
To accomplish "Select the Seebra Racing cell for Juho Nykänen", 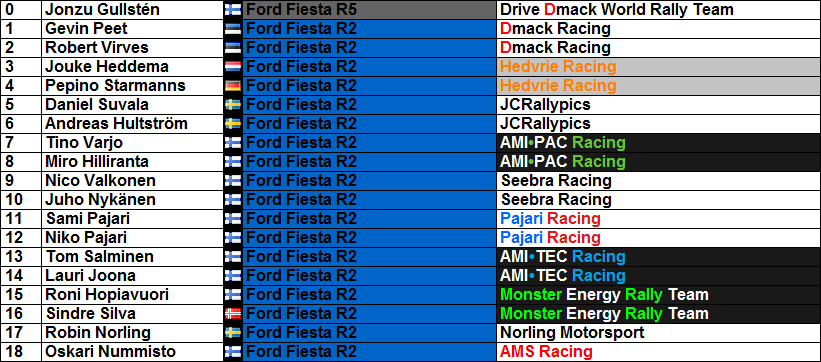I will coord(658,200).
